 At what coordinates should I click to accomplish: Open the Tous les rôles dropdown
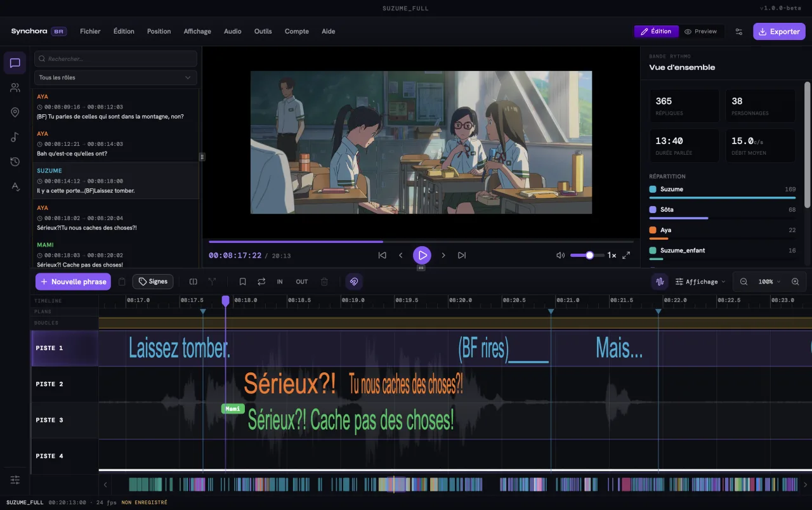[115, 77]
